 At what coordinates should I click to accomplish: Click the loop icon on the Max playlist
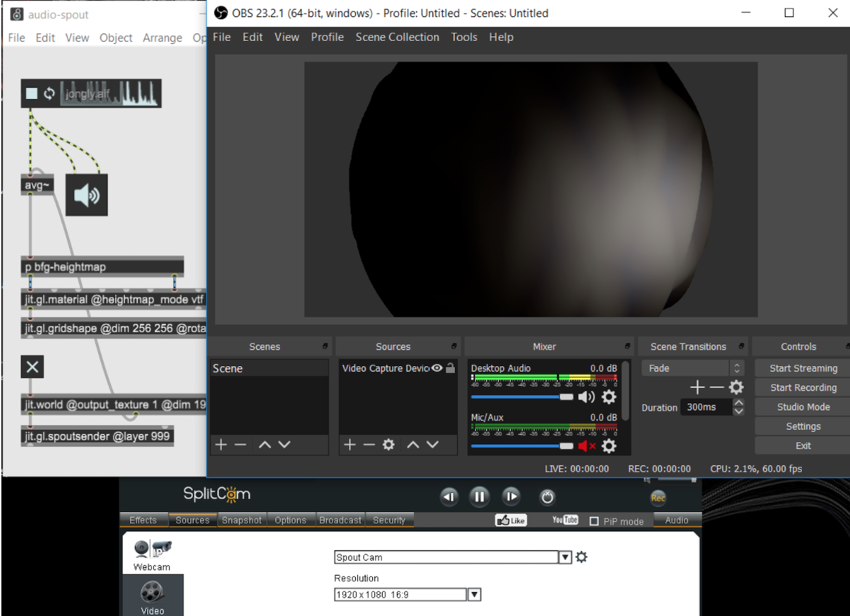pos(49,93)
